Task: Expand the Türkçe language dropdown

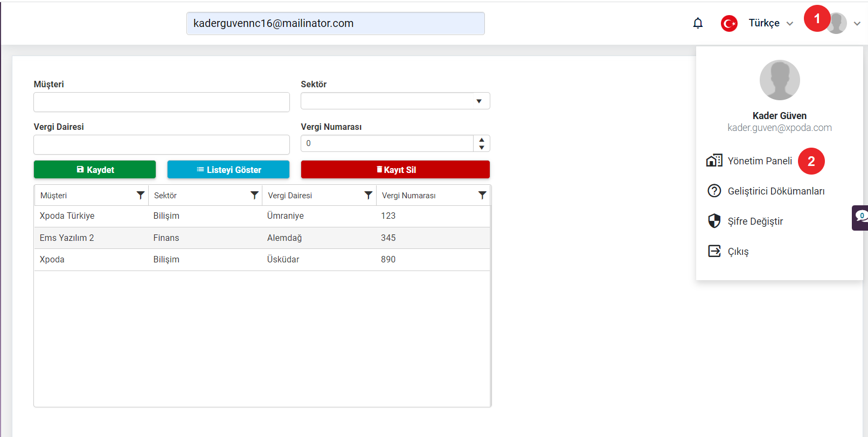Action: (770, 23)
